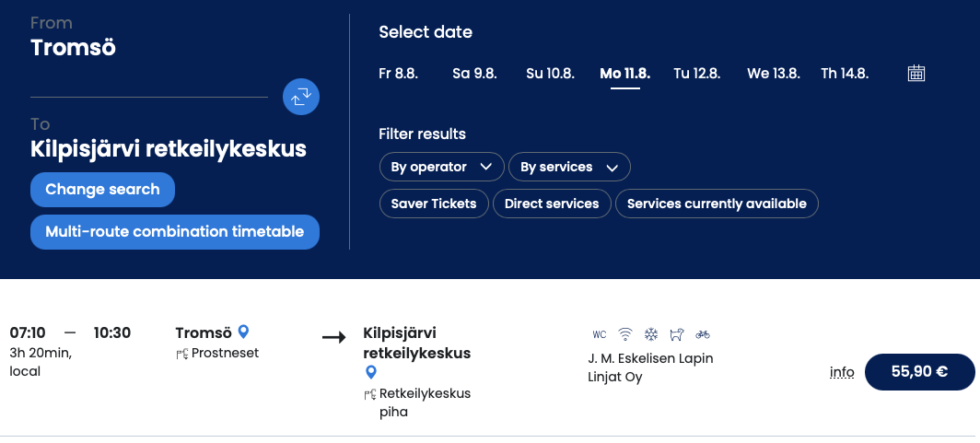Select the Th 14.8. date tab
The height and width of the screenshot is (443, 980).
845,74
